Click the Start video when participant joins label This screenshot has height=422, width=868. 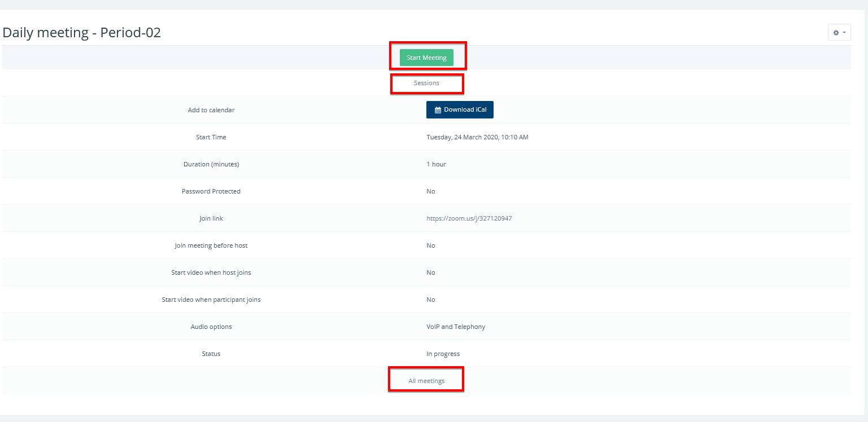tap(211, 300)
